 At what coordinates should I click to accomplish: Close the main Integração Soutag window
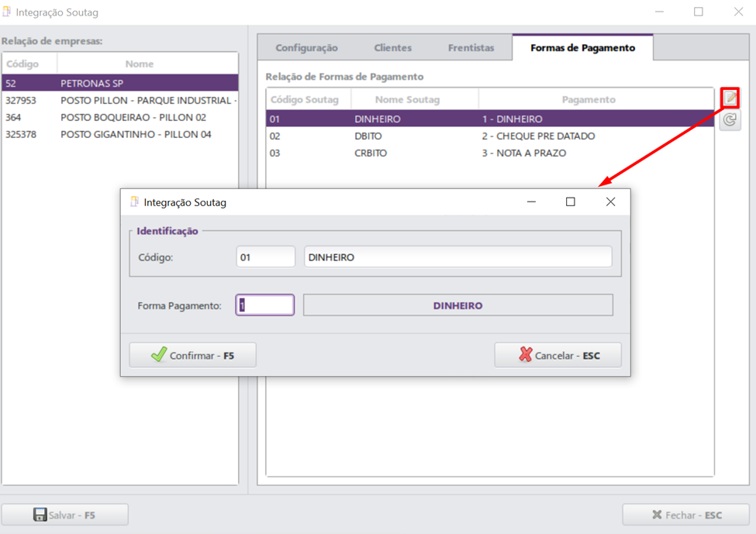click(x=738, y=12)
